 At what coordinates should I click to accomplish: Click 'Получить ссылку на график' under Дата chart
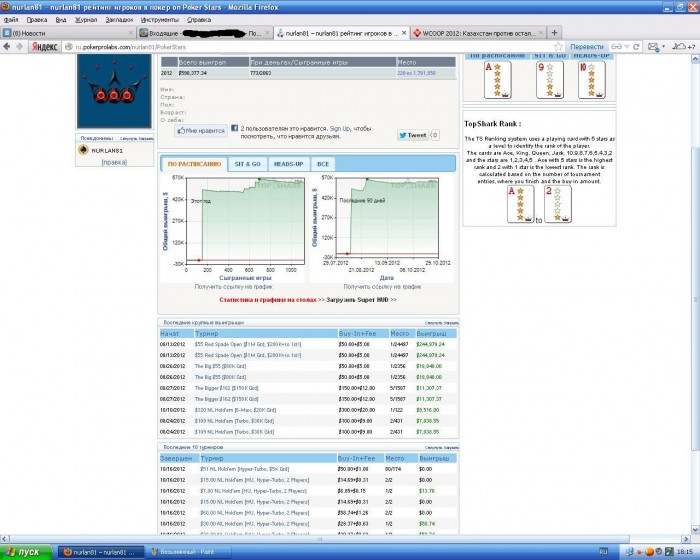382,287
